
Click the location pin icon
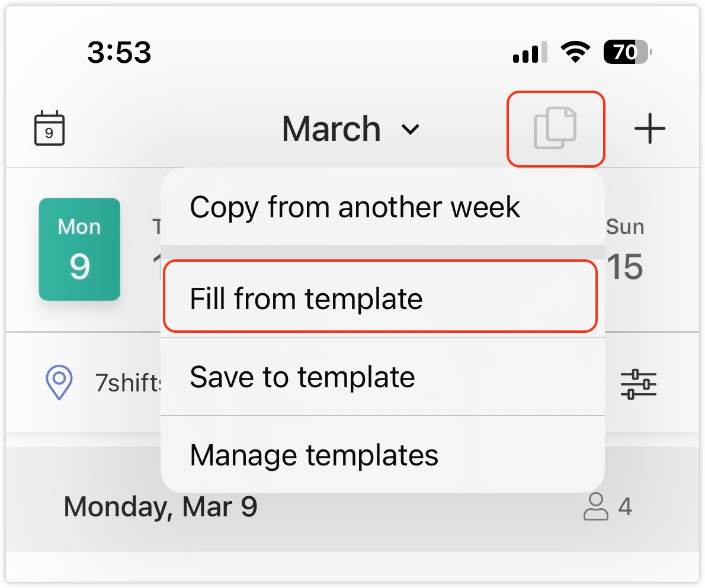pyautogui.click(x=59, y=383)
